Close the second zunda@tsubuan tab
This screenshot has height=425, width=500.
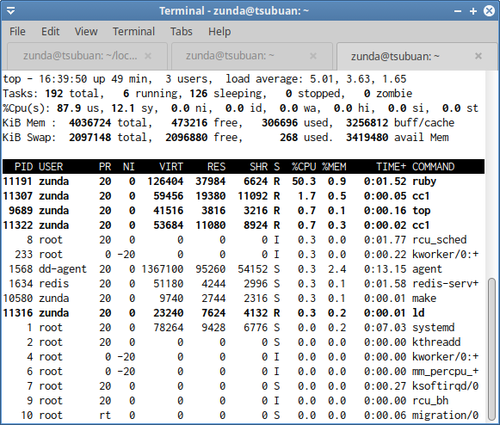pyautogui.click(x=313, y=56)
